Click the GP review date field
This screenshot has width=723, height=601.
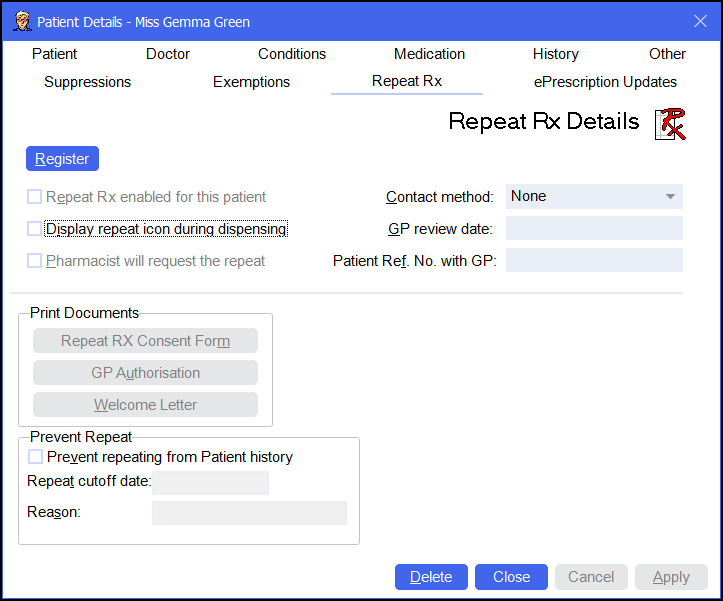pos(594,229)
